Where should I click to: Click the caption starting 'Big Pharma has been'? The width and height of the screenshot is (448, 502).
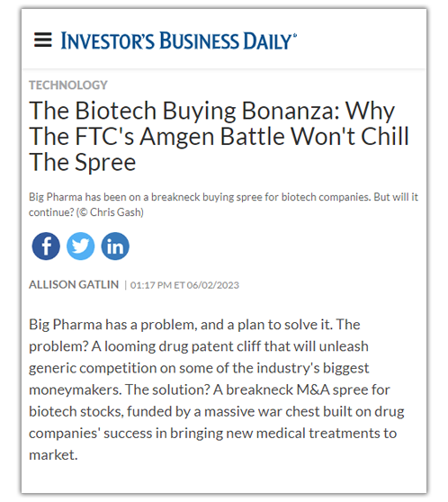point(223,204)
